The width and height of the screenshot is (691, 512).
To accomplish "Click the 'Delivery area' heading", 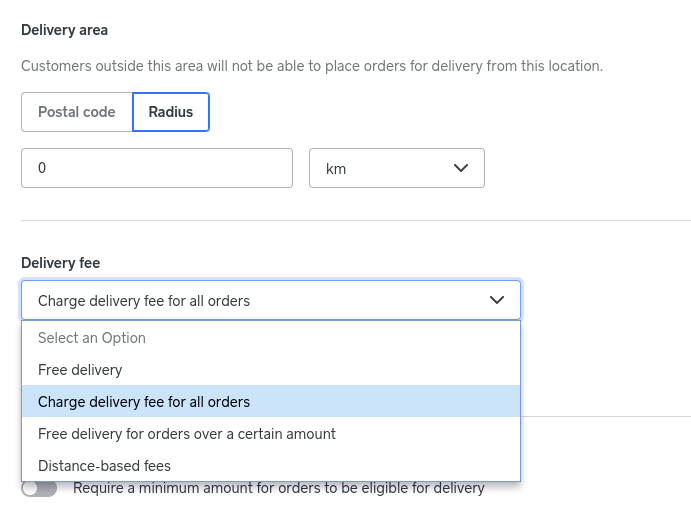I will click(x=64, y=30).
